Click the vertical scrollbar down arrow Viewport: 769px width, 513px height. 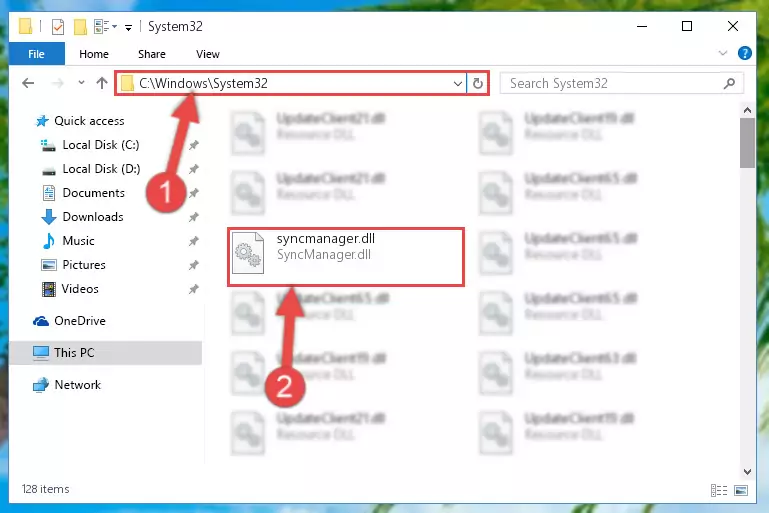[747, 472]
